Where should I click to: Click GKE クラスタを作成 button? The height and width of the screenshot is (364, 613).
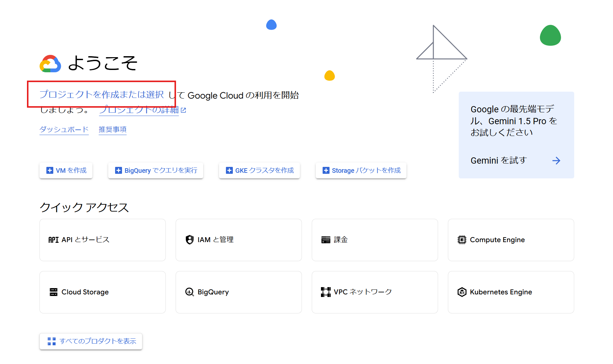tap(259, 171)
